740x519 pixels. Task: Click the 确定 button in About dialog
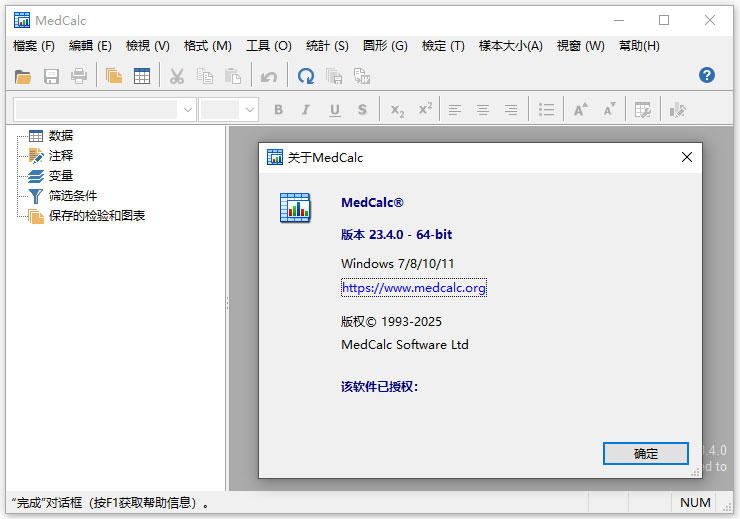[x=646, y=453]
